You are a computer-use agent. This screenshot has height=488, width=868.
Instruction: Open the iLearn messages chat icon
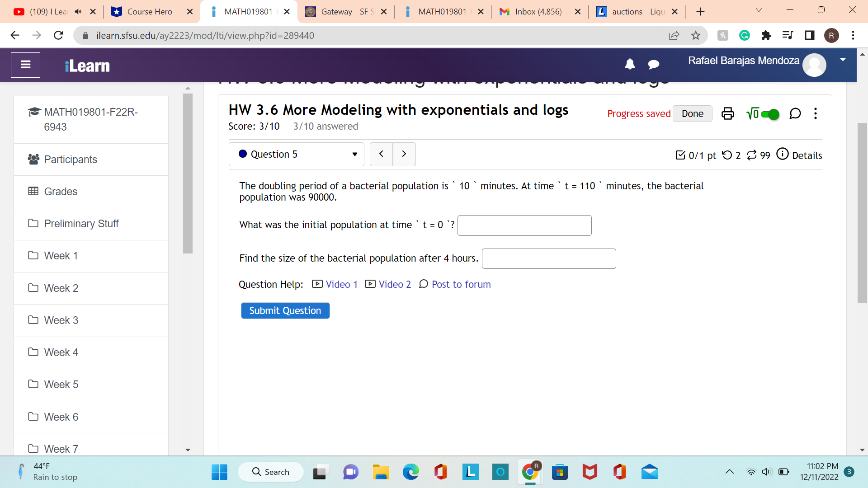(653, 65)
